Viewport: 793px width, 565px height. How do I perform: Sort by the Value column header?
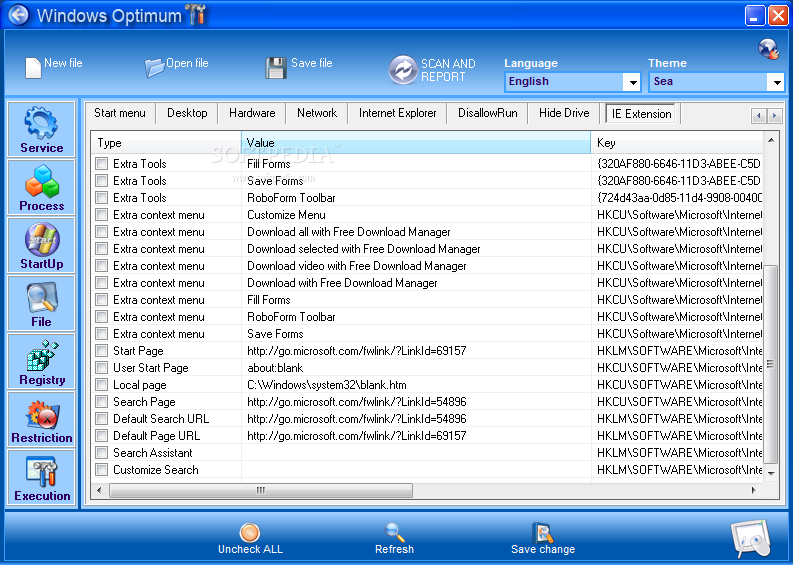(416, 143)
